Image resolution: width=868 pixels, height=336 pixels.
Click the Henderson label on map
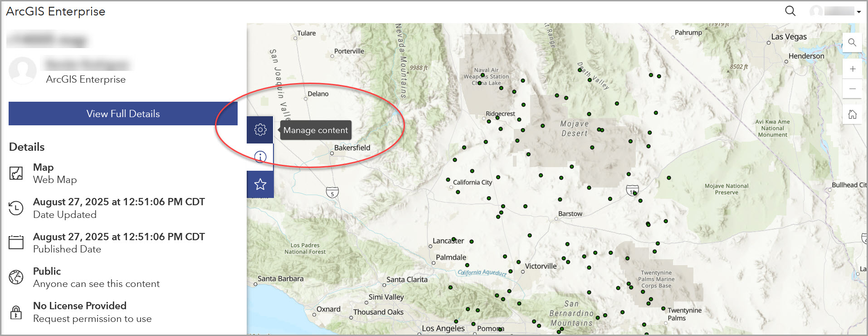click(806, 56)
